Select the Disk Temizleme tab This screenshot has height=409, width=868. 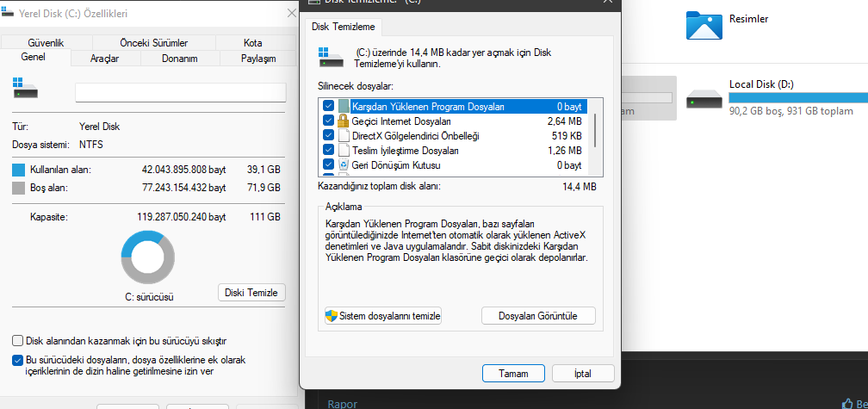[x=344, y=27]
